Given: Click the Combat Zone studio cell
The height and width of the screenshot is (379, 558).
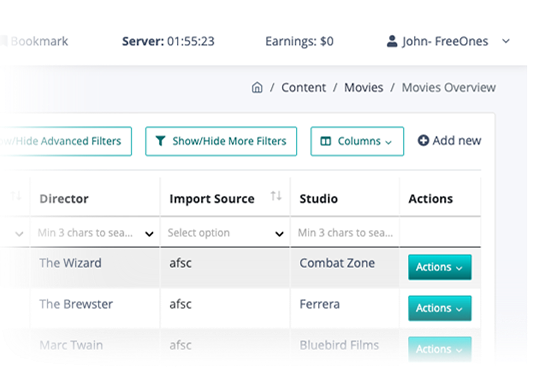Looking at the screenshot, I should pos(337,263).
